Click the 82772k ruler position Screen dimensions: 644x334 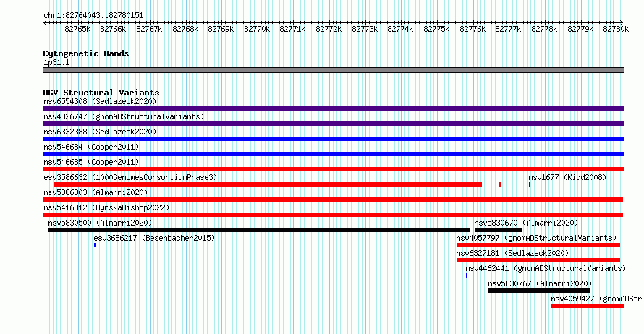click(329, 29)
